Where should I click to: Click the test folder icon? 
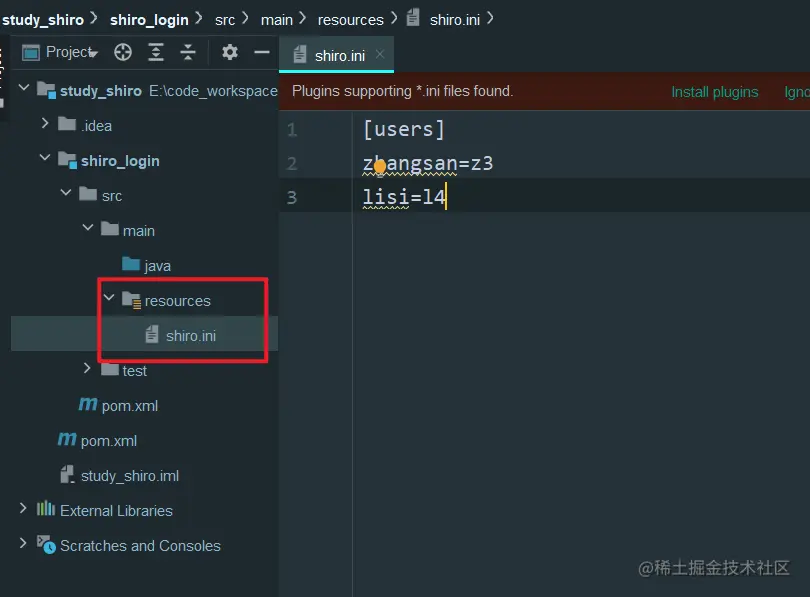click(110, 369)
